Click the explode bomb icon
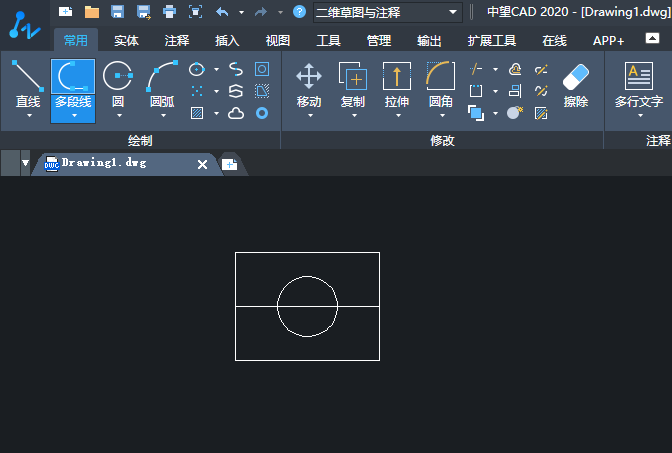 coord(515,113)
